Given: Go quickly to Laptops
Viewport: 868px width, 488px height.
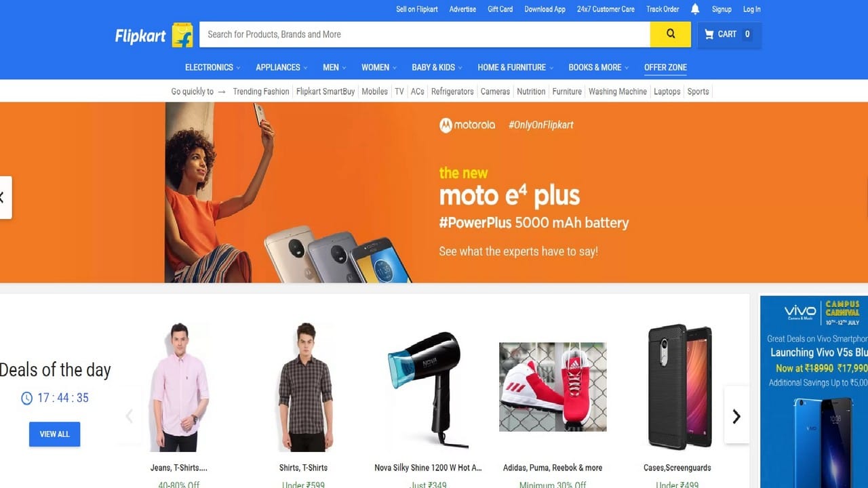Looking at the screenshot, I should click(x=667, y=91).
